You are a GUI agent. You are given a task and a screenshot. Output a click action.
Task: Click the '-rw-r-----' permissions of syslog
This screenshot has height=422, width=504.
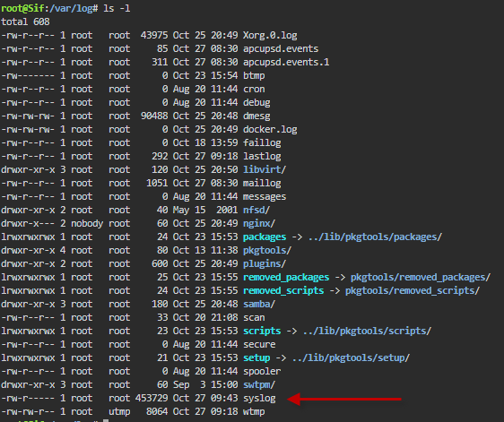coord(28,398)
